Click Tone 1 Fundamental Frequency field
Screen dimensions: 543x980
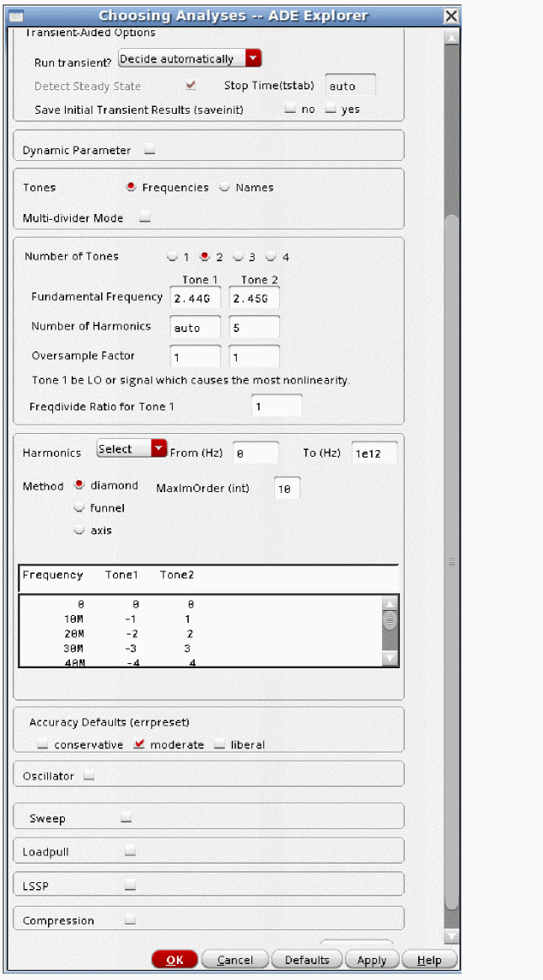(195, 298)
